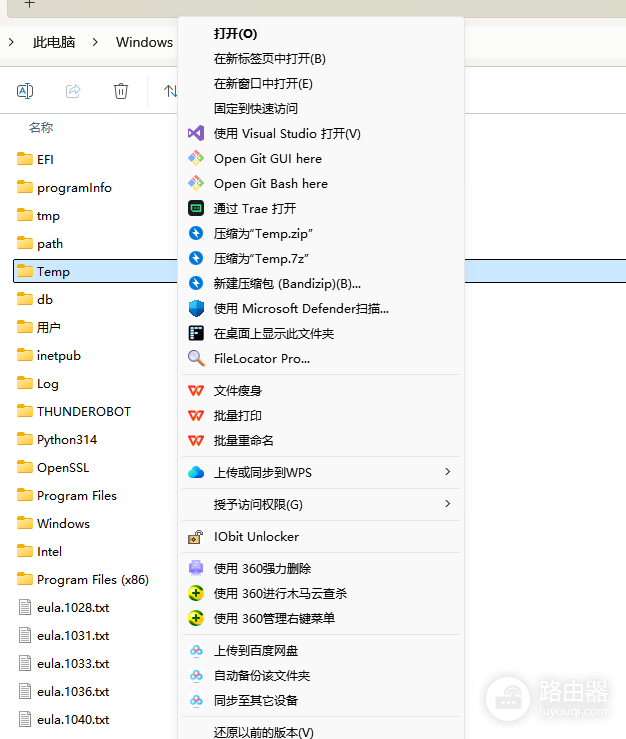
Task: Expand the 授予访问权限(G) submenu arrow
Action: (447, 504)
